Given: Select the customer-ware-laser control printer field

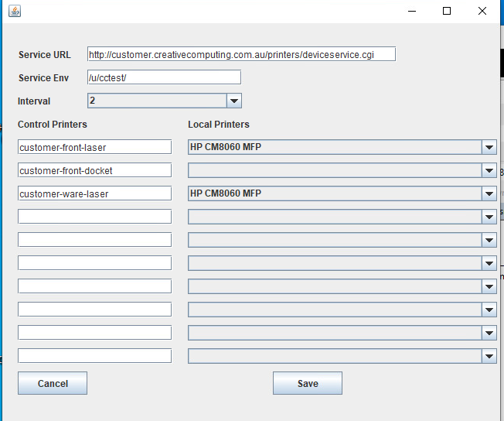Looking at the screenshot, I should click(x=94, y=193).
